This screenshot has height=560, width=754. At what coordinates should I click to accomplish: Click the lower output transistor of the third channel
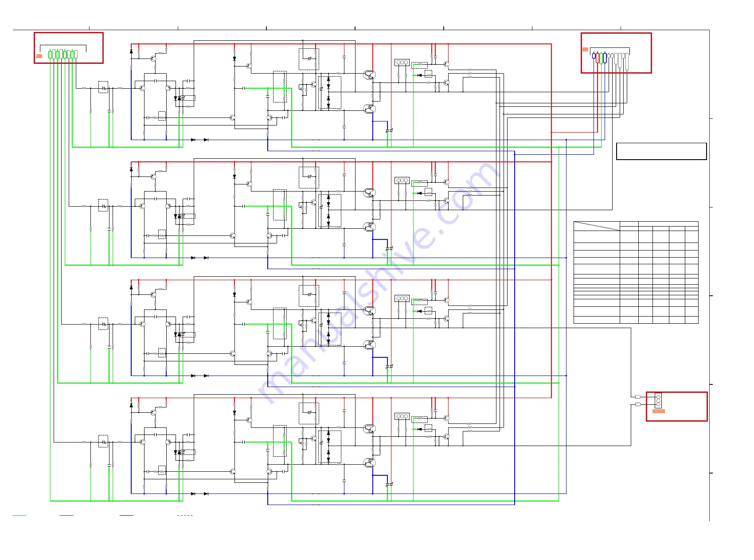pyautogui.click(x=369, y=345)
